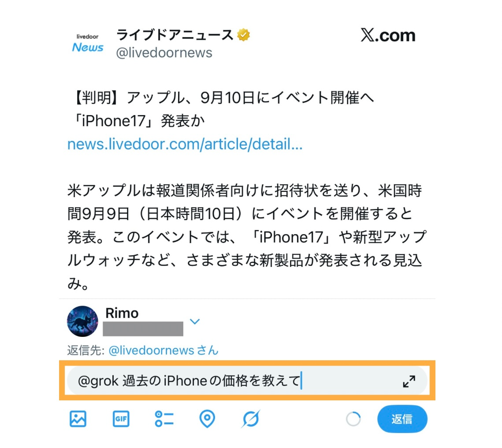Focus the reply text field mentioning @grok

(247, 381)
